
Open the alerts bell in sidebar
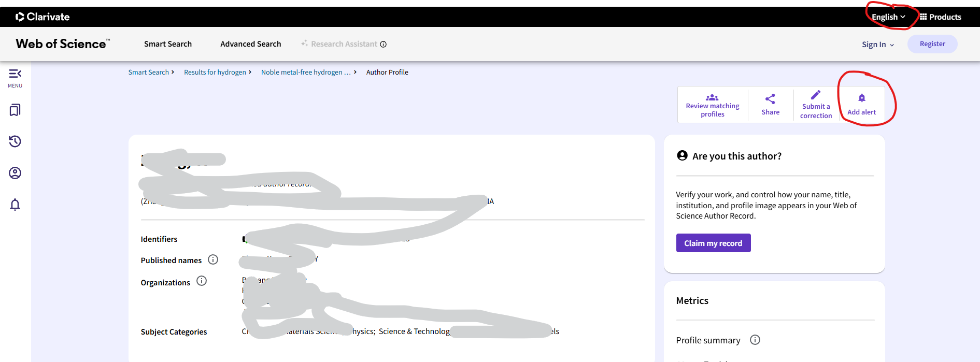[x=15, y=205]
